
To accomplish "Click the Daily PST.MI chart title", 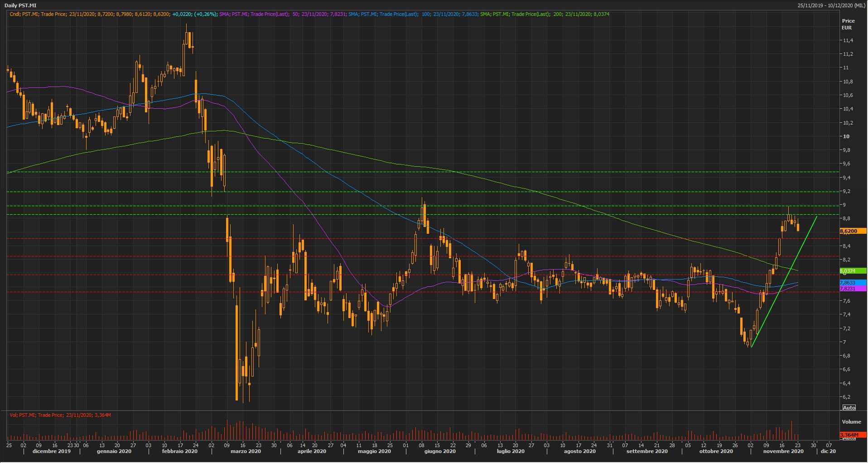I will coord(20,5).
